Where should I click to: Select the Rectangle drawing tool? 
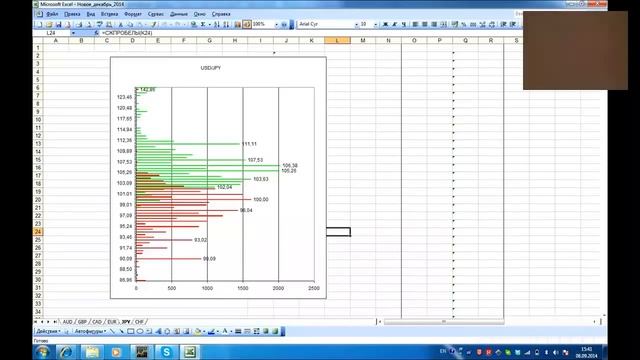131,331
